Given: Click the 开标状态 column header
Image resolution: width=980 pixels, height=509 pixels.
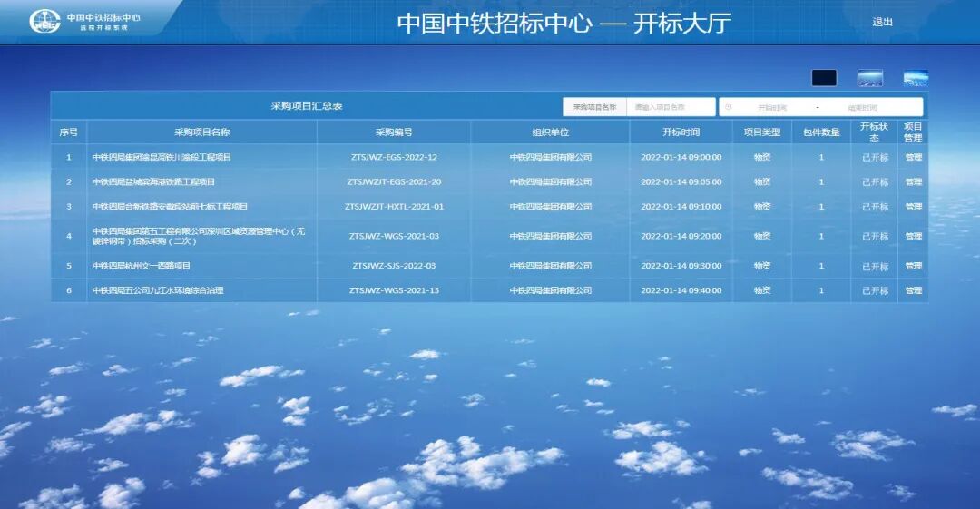Looking at the screenshot, I should click(874, 132).
